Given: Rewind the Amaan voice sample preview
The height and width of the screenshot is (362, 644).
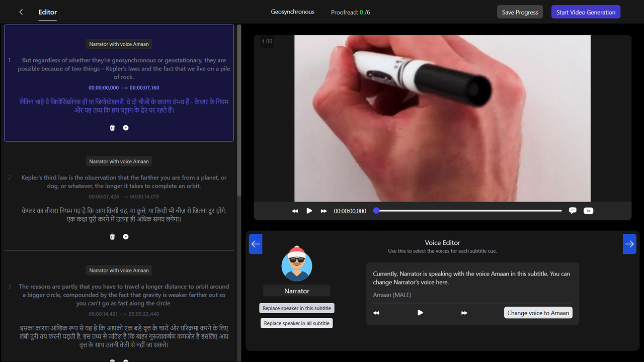Looking at the screenshot, I should click(x=376, y=313).
